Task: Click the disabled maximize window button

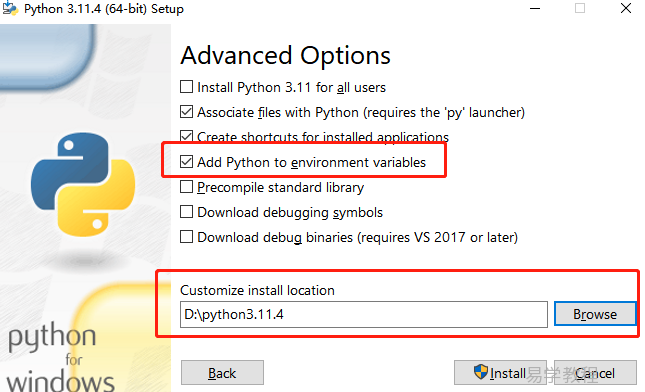Action: click(580, 8)
